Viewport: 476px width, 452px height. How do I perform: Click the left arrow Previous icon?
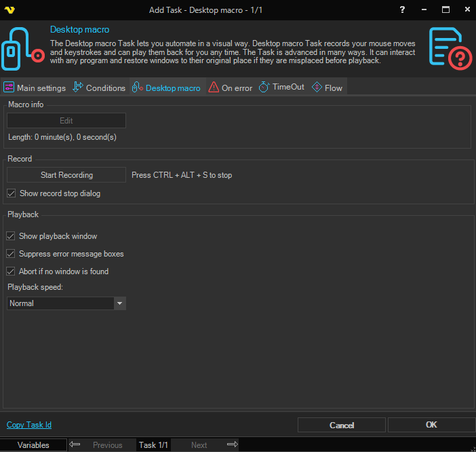coord(75,445)
